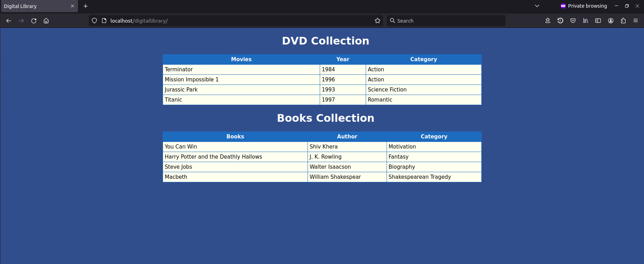644x264 pixels.
Task: Open the browser home page
Action: click(x=46, y=21)
